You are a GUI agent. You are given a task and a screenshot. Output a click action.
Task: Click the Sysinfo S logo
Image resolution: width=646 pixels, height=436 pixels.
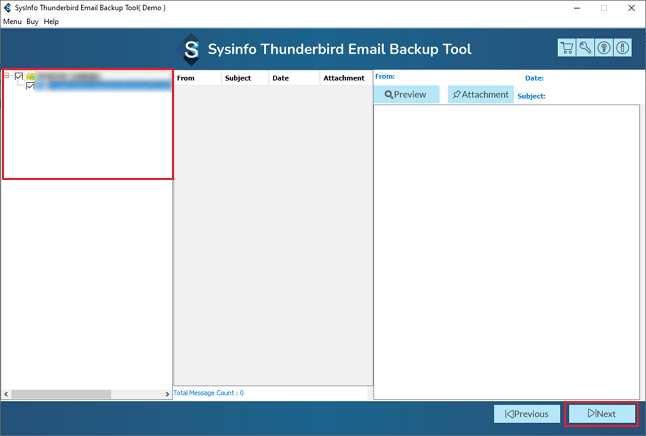(190, 50)
